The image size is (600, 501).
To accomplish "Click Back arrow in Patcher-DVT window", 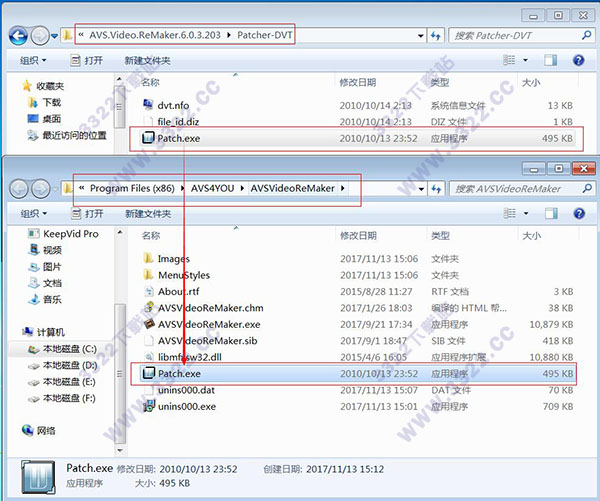I will [18, 36].
